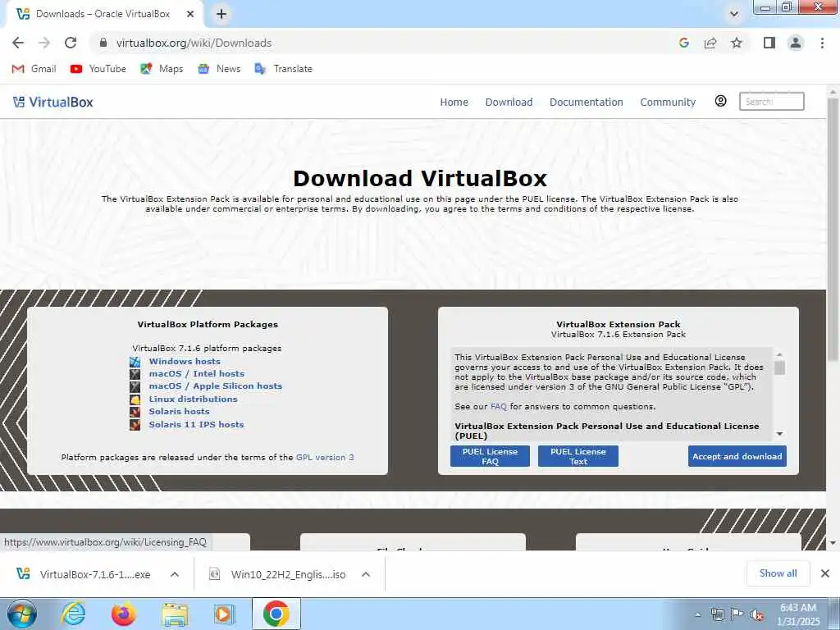Click the volume tray icon
The height and width of the screenshot is (630, 840).
757,614
